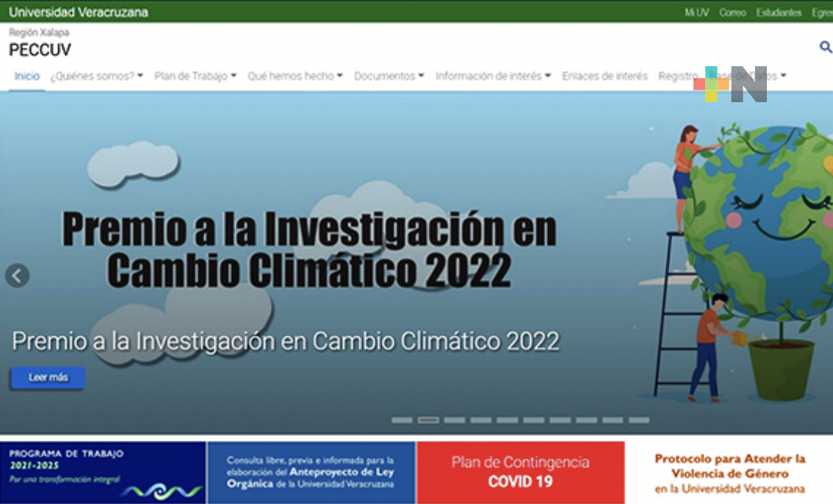Open the Enlaces de interés menu item
The height and width of the screenshot is (504, 833).
point(605,76)
